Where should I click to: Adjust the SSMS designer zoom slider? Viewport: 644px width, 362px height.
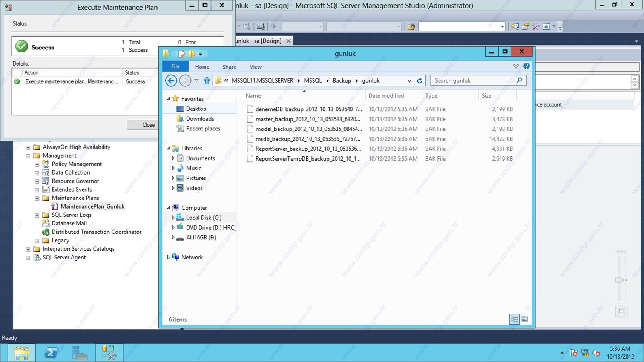(x=619, y=280)
